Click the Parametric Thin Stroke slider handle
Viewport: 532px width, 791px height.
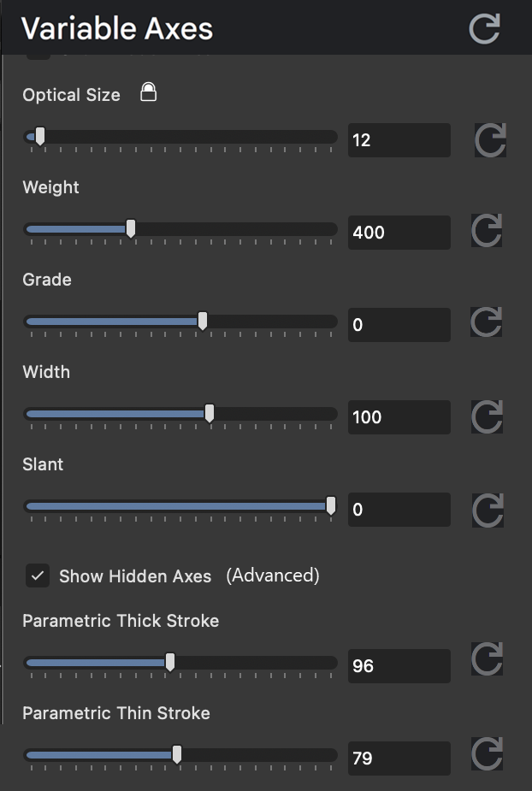pos(175,754)
